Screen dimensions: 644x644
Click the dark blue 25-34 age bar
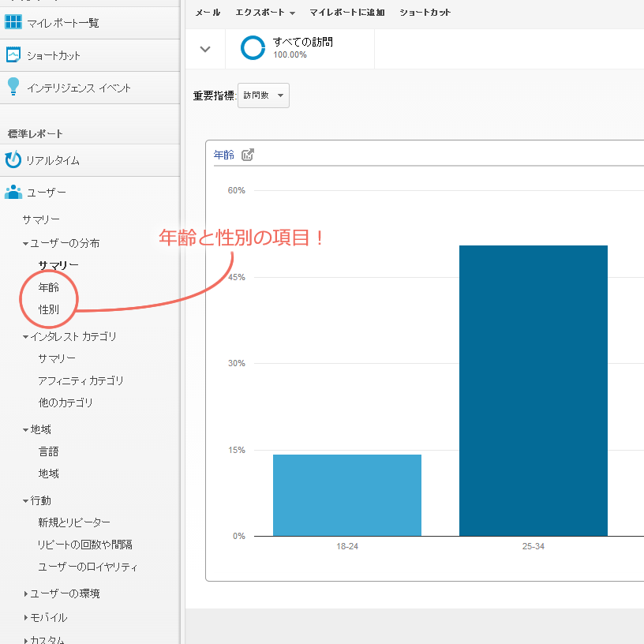click(533, 391)
